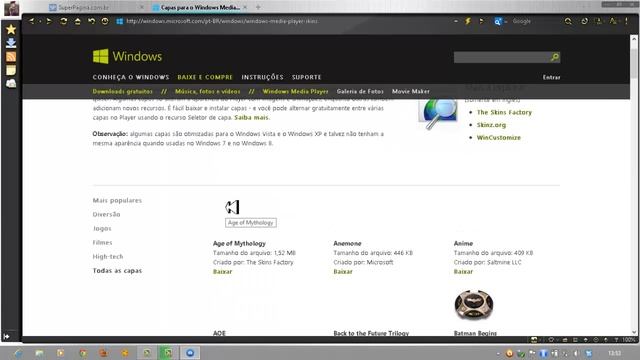The image size is (640, 360).
Task: Open a new tab with plus button
Action: point(258,7)
